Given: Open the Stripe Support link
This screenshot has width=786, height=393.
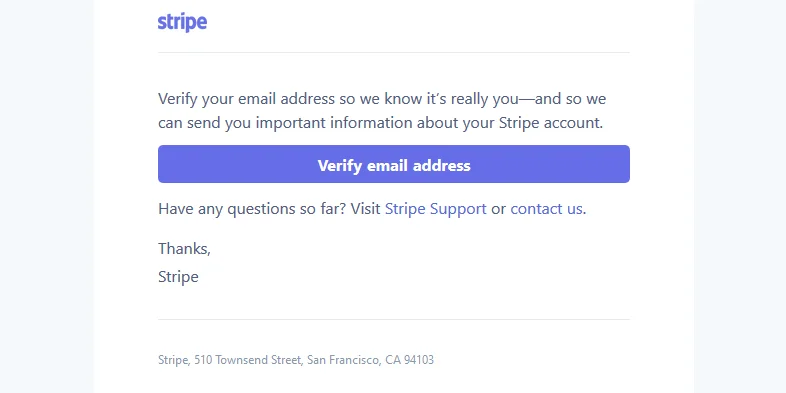Looking at the screenshot, I should (x=435, y=209).
